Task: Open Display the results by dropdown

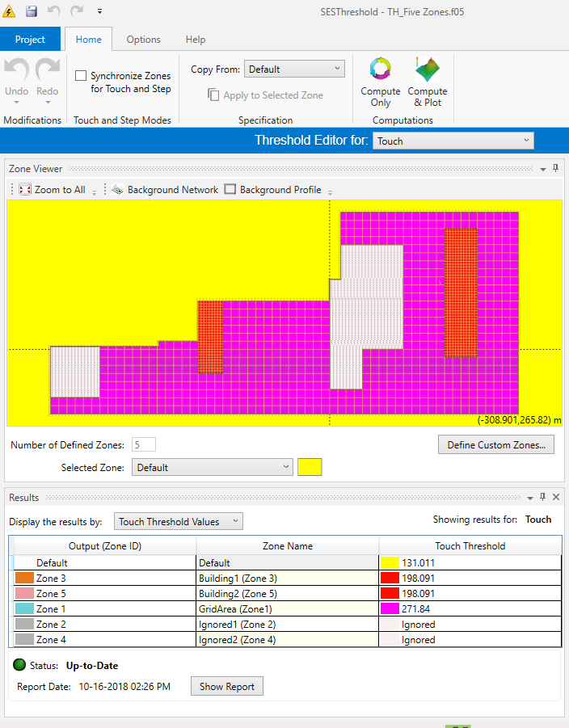Action: tap(178, 522)
